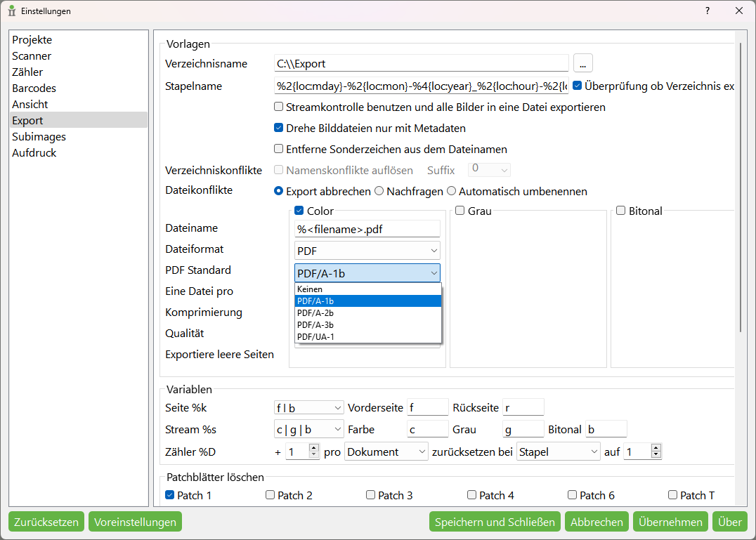Select Automatisch umbenennen radio button
Viewport: 756px width, 540px height.
click(x=451, y=191)
